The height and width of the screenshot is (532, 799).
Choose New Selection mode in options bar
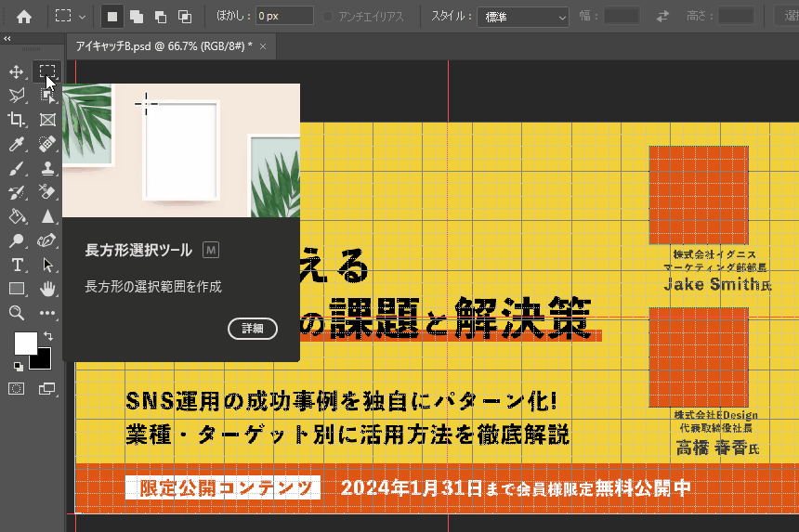coord(112,17)
